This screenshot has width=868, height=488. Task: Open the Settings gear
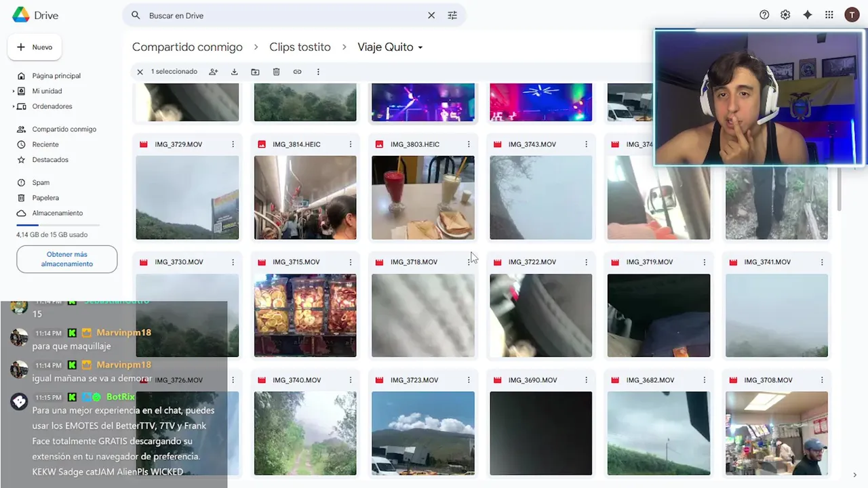pos(785,15)
